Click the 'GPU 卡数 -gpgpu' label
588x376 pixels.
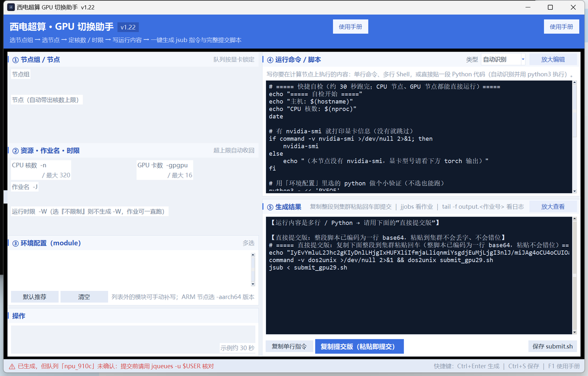tap(163, 165)
